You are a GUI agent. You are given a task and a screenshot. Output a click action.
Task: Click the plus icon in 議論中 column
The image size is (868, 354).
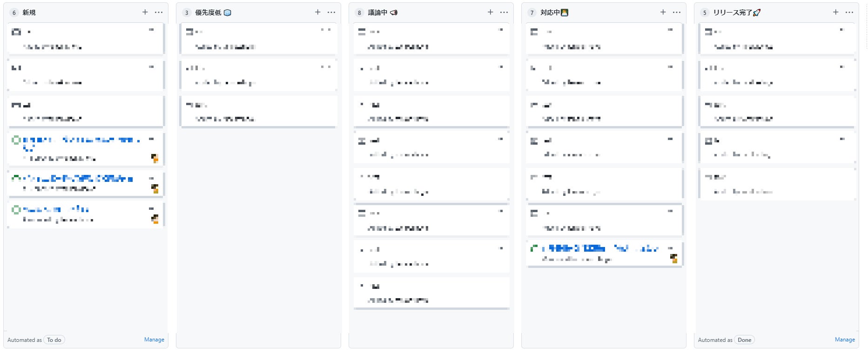(491, 12)
